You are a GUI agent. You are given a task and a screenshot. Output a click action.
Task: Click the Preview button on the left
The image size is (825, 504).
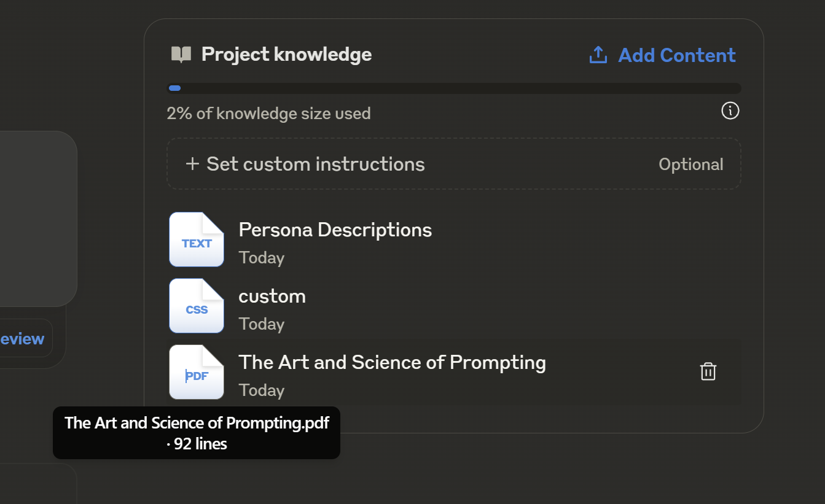click(22, 338)
